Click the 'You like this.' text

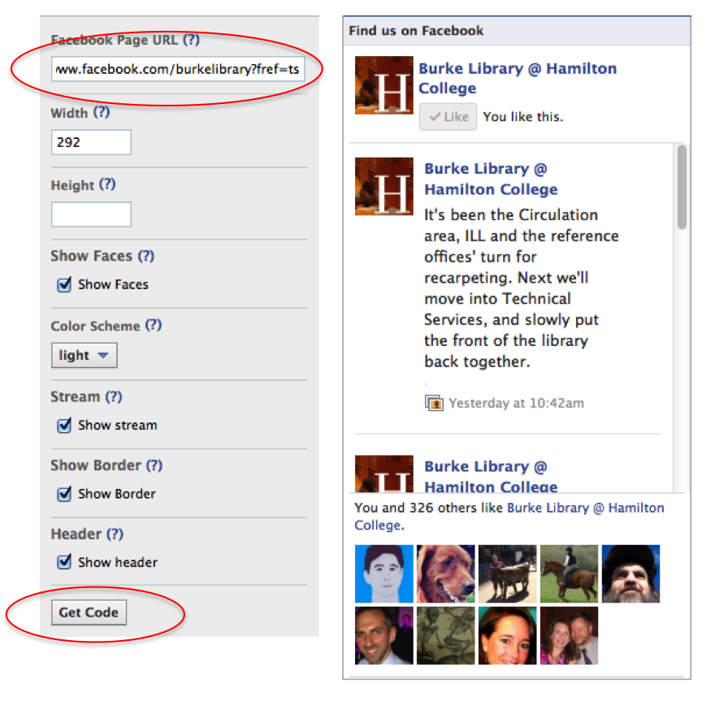point(522,116)
